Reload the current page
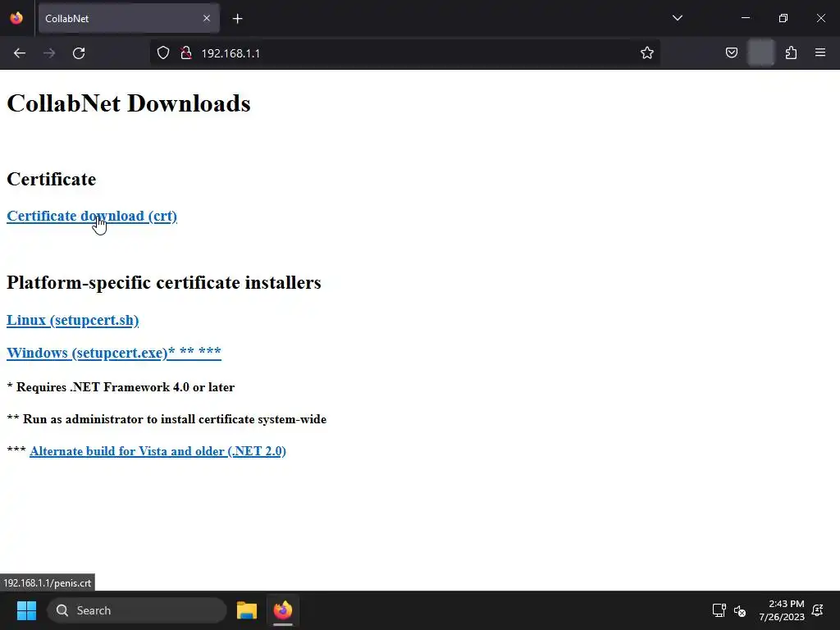The width and height of the screenshot is (840, 630). point(79,53)
